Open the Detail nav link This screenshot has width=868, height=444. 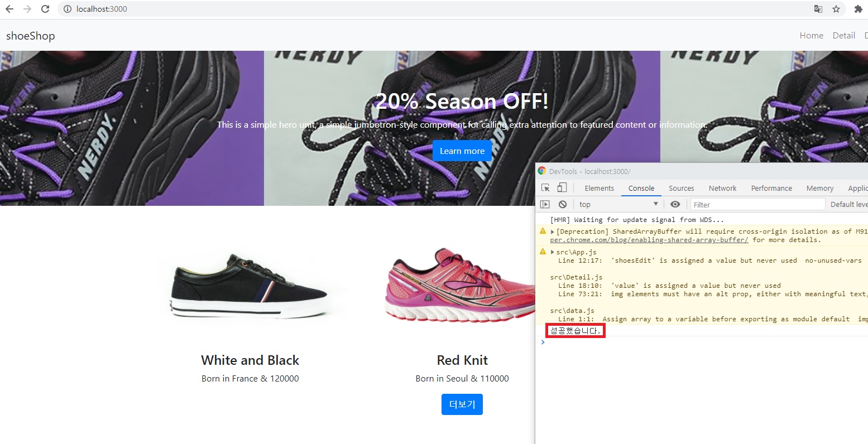click(843, 36)
